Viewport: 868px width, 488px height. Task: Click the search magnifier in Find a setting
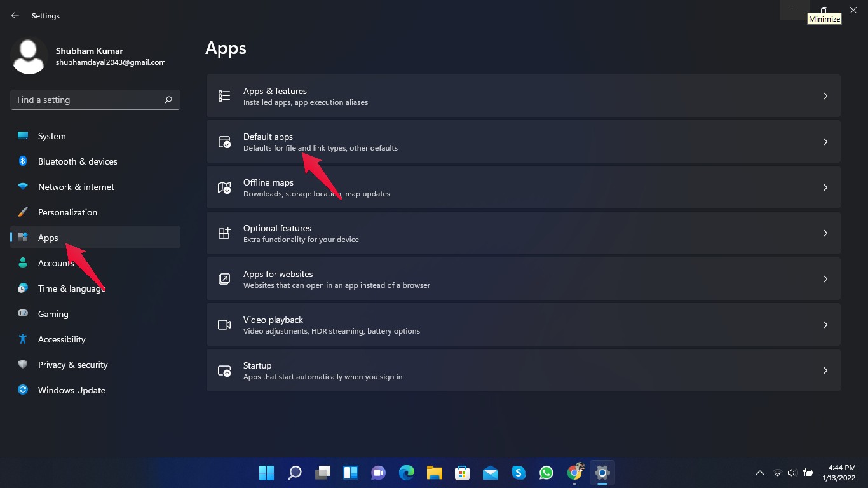coord(168,100)
